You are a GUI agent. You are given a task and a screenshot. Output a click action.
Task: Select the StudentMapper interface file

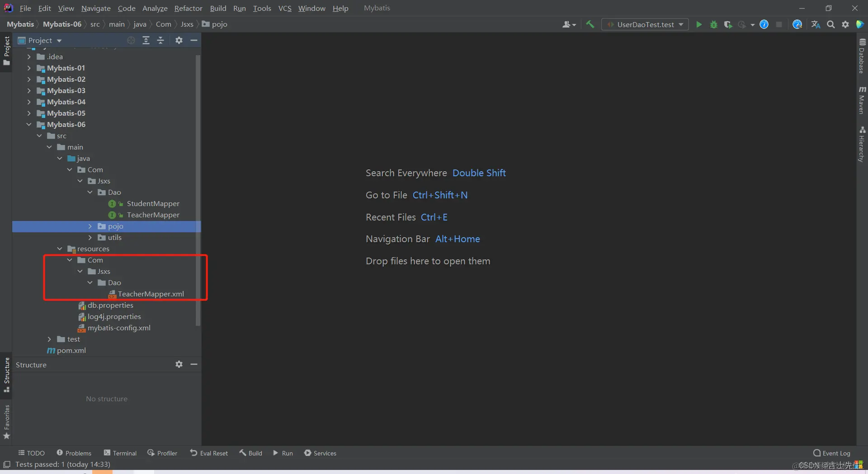coord(153,203)
